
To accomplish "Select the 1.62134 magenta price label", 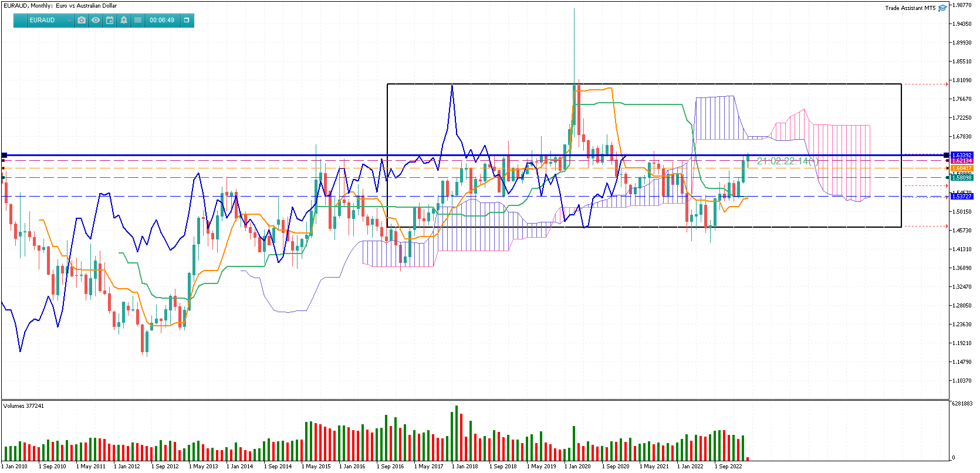I will [x=962, y=161].
